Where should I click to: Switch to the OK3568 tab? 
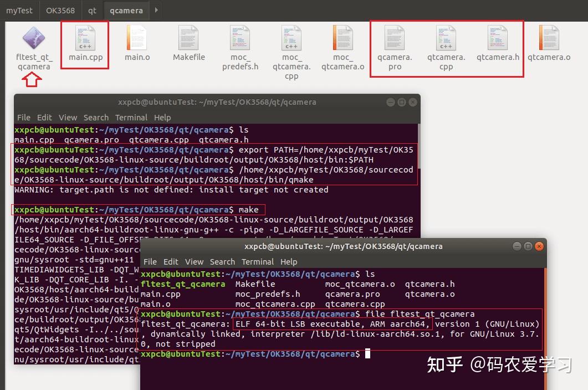point(60,10)
